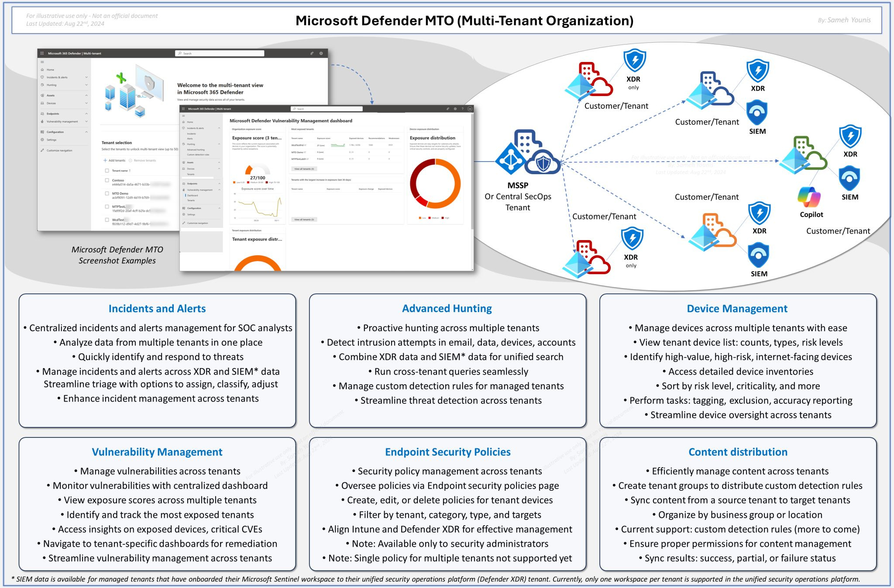Open the app launcher in the dashboard window
The width and height of the screenshot is (894, 588).
tap(183, 109)
